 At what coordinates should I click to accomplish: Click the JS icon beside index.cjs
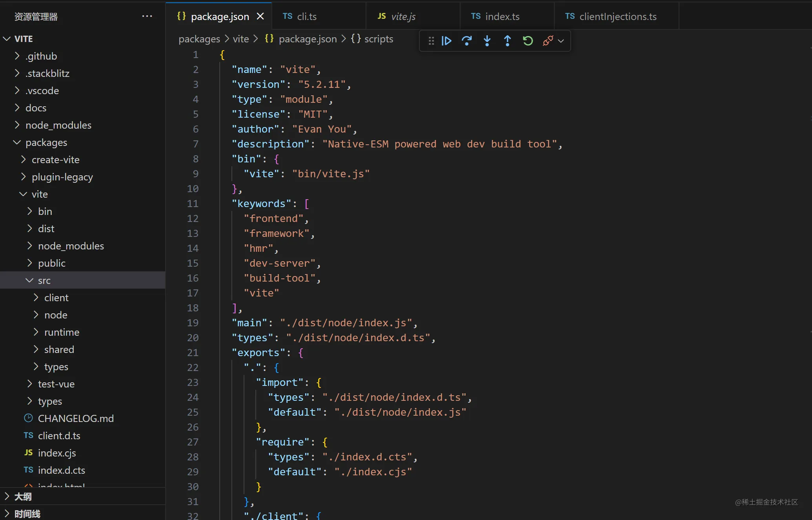pyautogui.click(x=28, y=453)
